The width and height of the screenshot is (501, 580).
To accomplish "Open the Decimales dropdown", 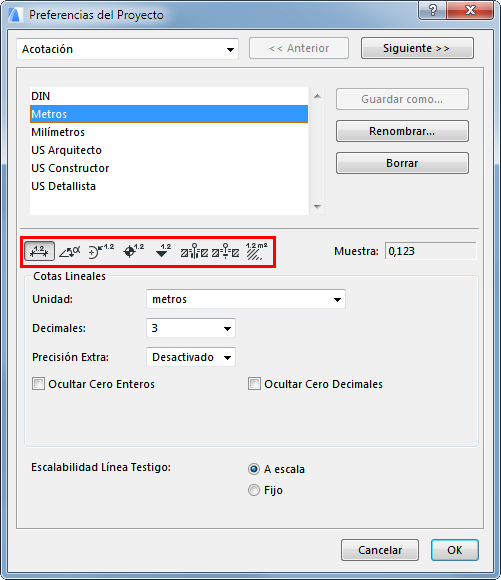I will click(x=191, y=328).
